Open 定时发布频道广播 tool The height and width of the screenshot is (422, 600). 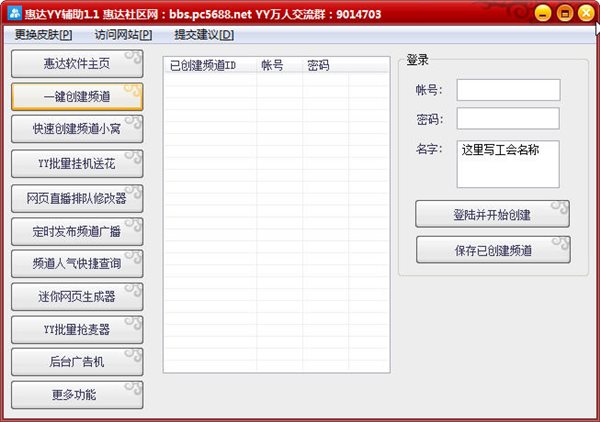[77, 231]
